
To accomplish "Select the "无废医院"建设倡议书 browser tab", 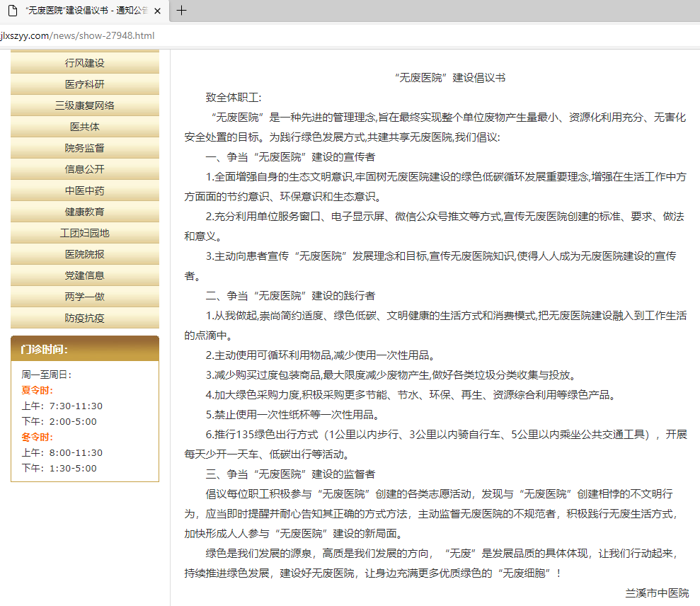I will click(x=85, y=11).
